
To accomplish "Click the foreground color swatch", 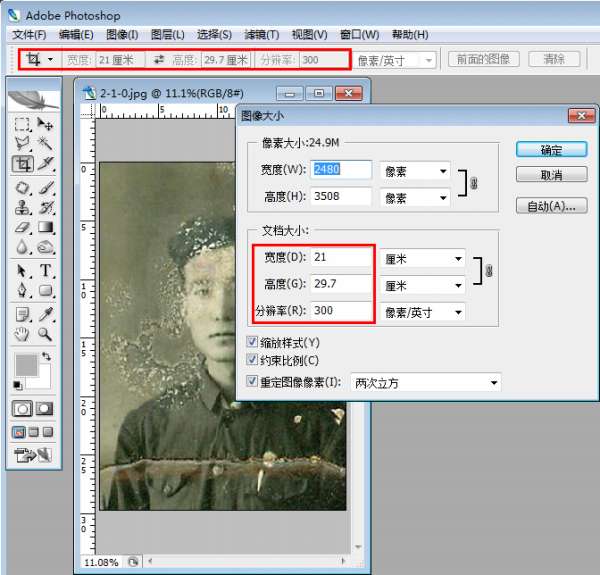I will 28,364.
